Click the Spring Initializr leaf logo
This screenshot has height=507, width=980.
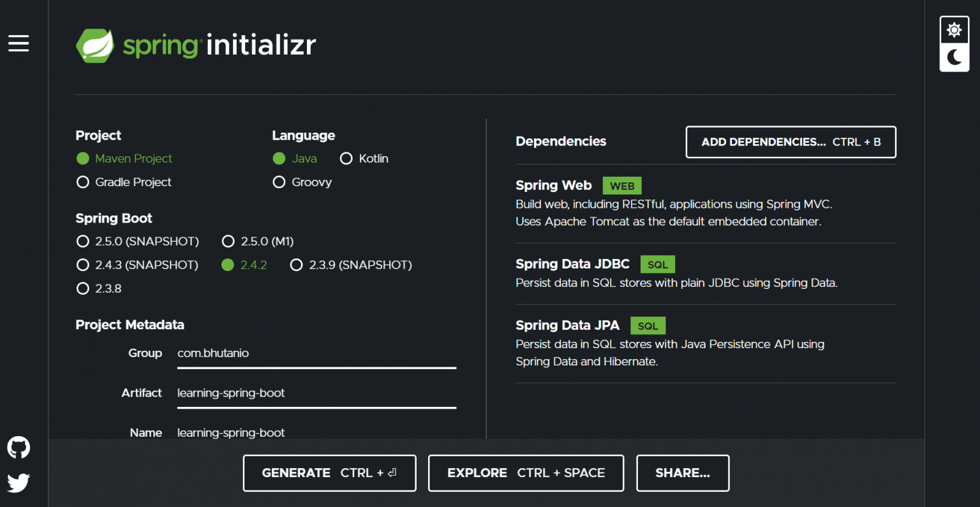click(x=94, y=45)
